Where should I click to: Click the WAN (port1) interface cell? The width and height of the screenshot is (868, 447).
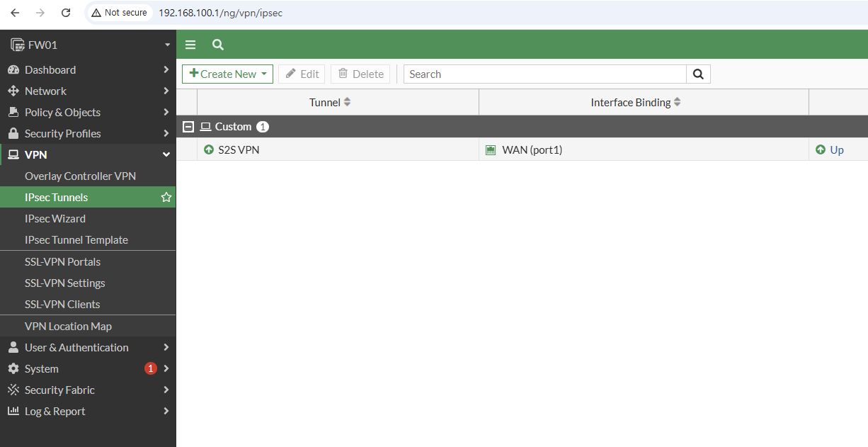[644, 149]
